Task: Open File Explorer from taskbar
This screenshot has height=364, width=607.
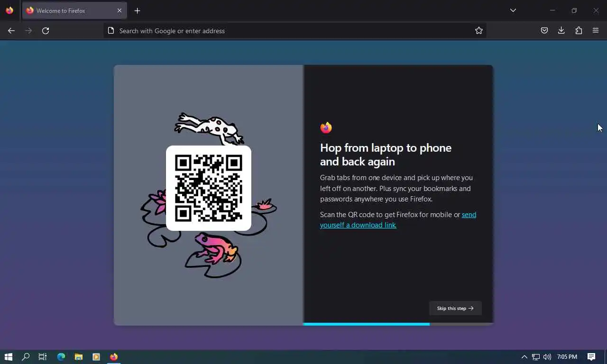Action: coord(79,357)
